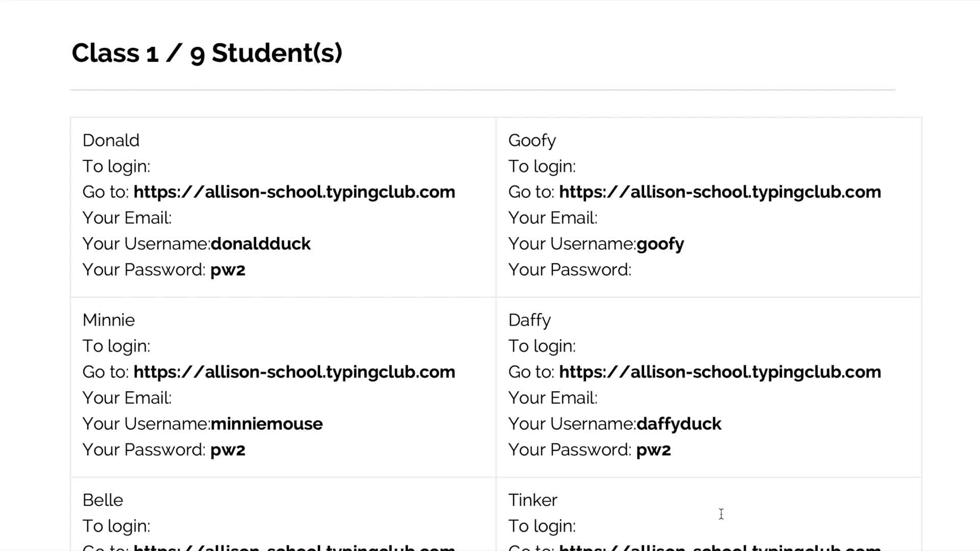This screenshot has height=551, width=980.
Task: Select the username goofy
Action: pyautogui.click(x=660, y=244)
